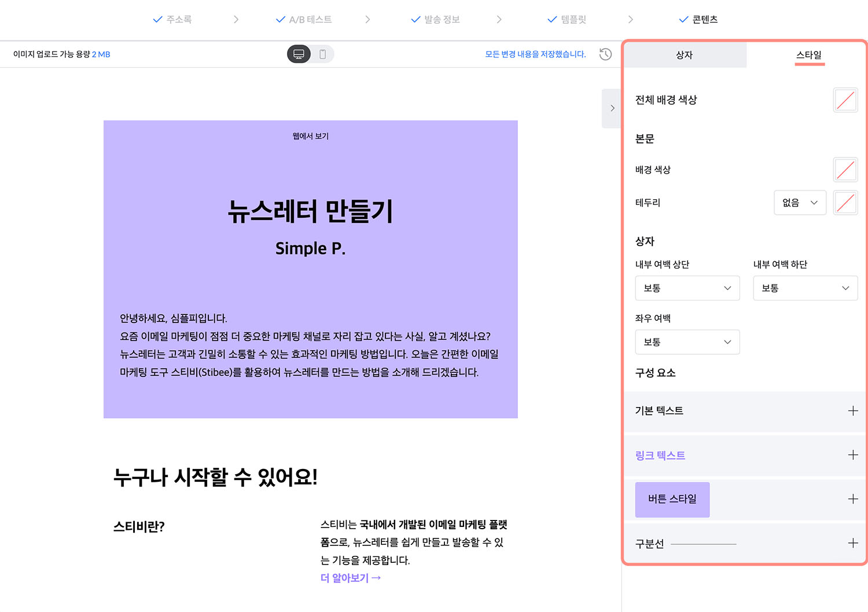Image resolution: width=868 pixels, height=612 pixels.
Task: Click the 버튼 스타일 preview button
Action: pos(672,499)
